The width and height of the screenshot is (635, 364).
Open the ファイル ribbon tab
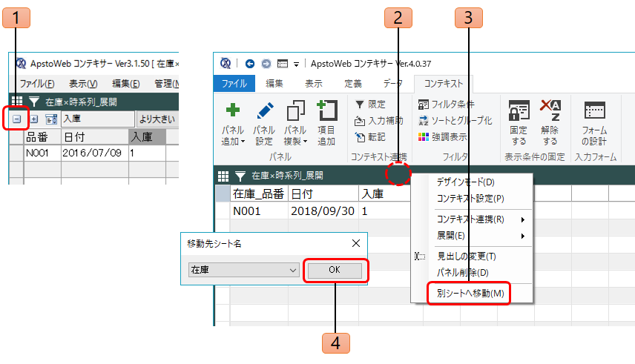coord(234,84)
